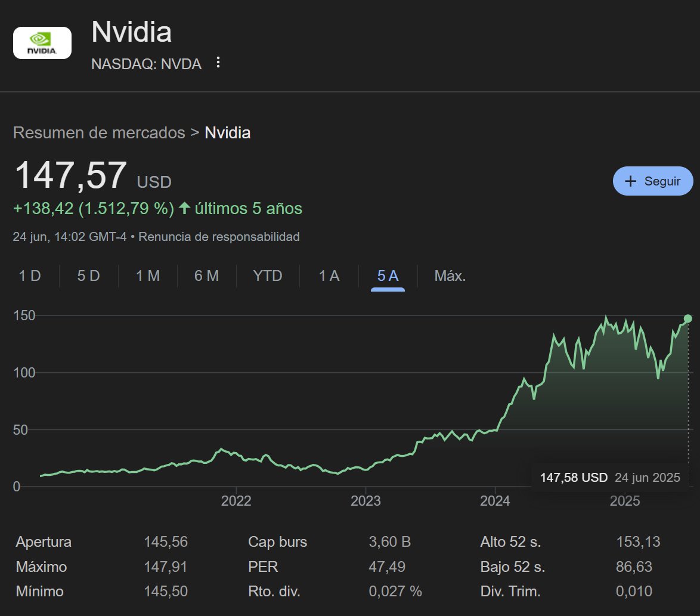Click the Div. Trim. value 0,010
Screen dimensions: 700x616
coord(634,591)
